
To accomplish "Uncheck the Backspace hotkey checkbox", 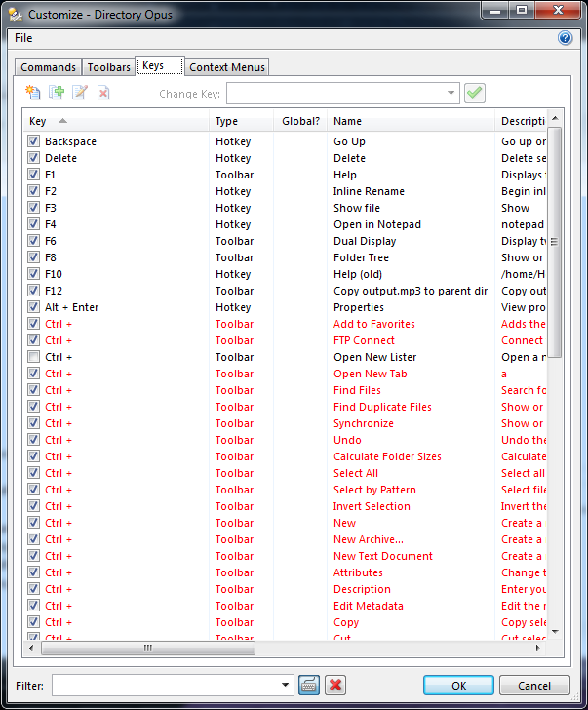I will click(33, 141).
